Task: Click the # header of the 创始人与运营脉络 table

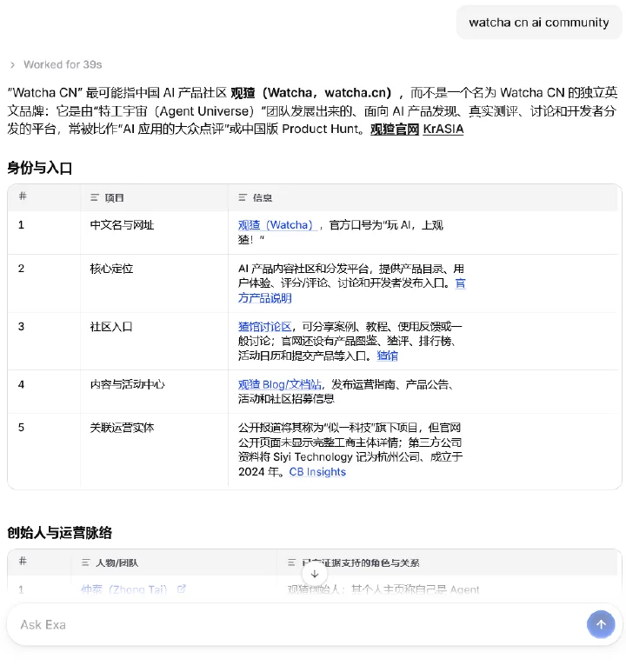Action: click(23, 561)
